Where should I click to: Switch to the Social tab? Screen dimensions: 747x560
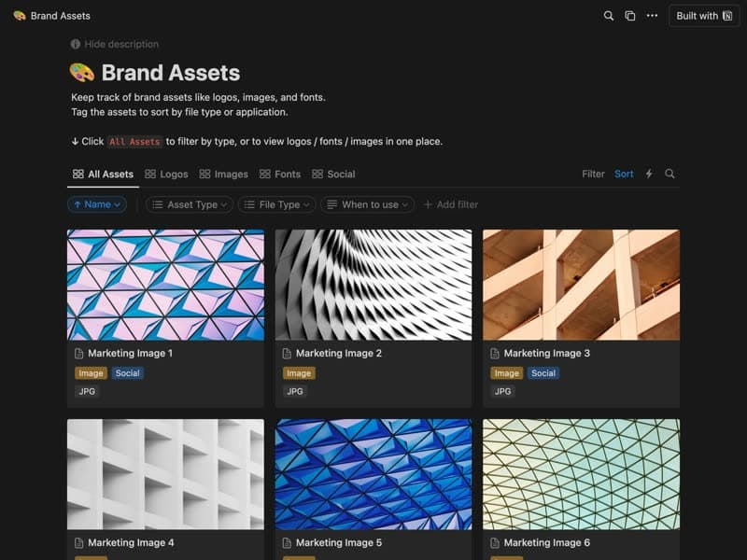coord(333,175)
